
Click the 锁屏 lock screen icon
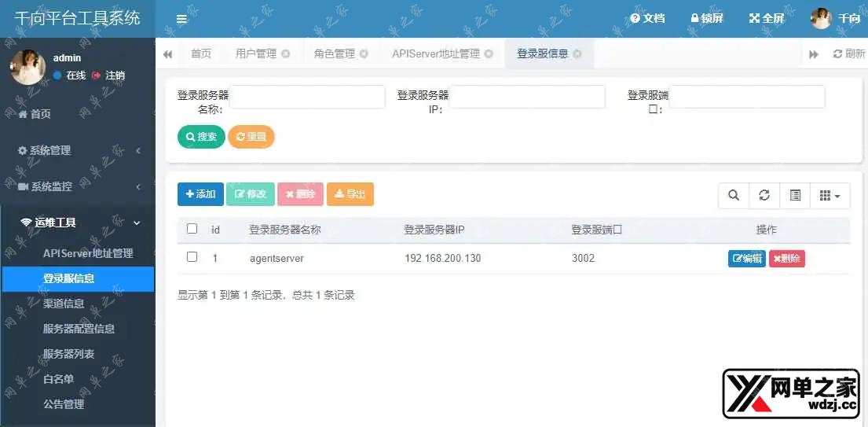[706, 18]
